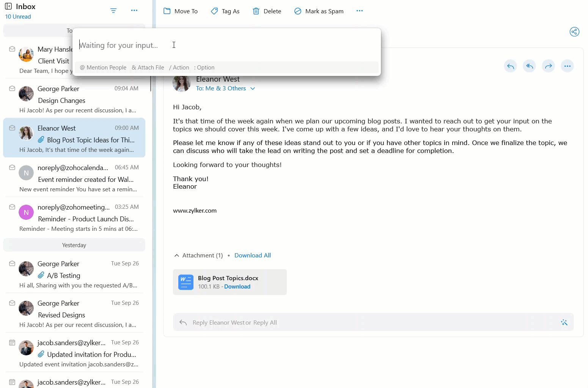Click attachment paperclip on A/B Testing email
The image size is (588, 388).
[x=41, y=275]
